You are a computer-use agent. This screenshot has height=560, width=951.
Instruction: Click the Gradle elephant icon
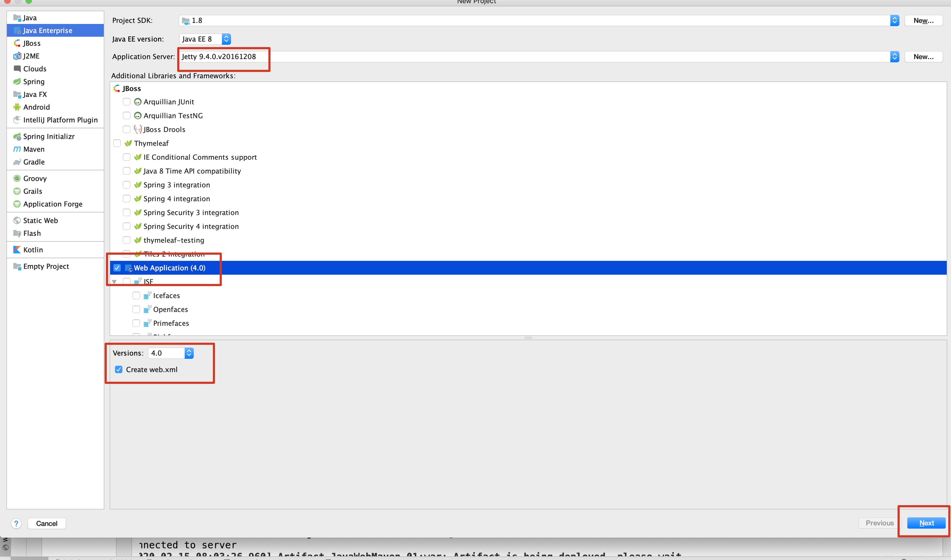pos(16,162)
